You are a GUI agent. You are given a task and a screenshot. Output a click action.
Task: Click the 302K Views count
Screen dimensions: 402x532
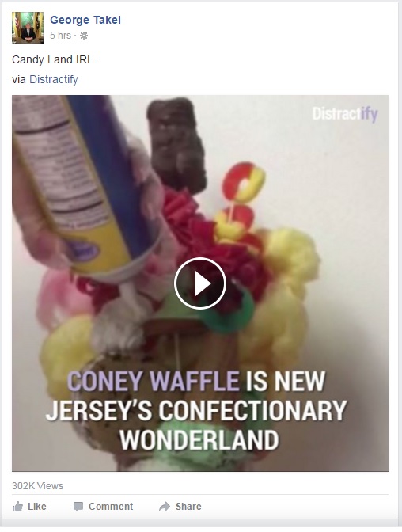pos(38,486)
